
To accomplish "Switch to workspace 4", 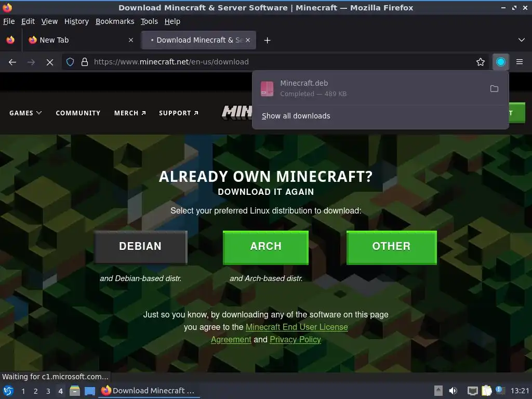I will pos(60,391).
